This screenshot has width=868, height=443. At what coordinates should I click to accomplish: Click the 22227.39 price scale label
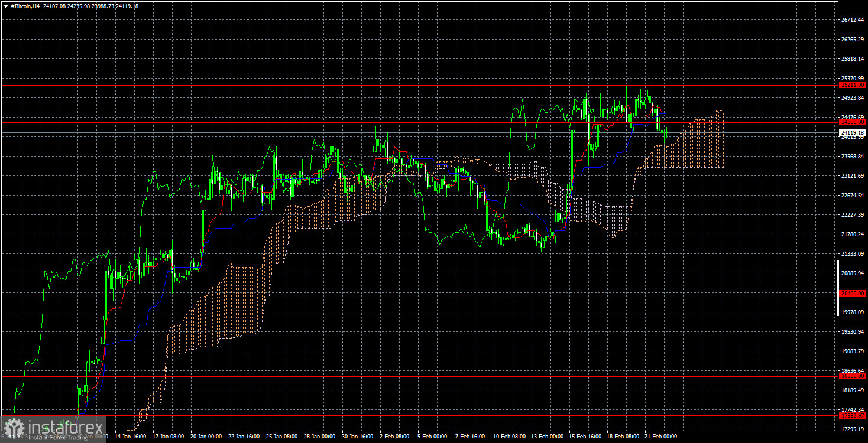click(x=853, y=215)
